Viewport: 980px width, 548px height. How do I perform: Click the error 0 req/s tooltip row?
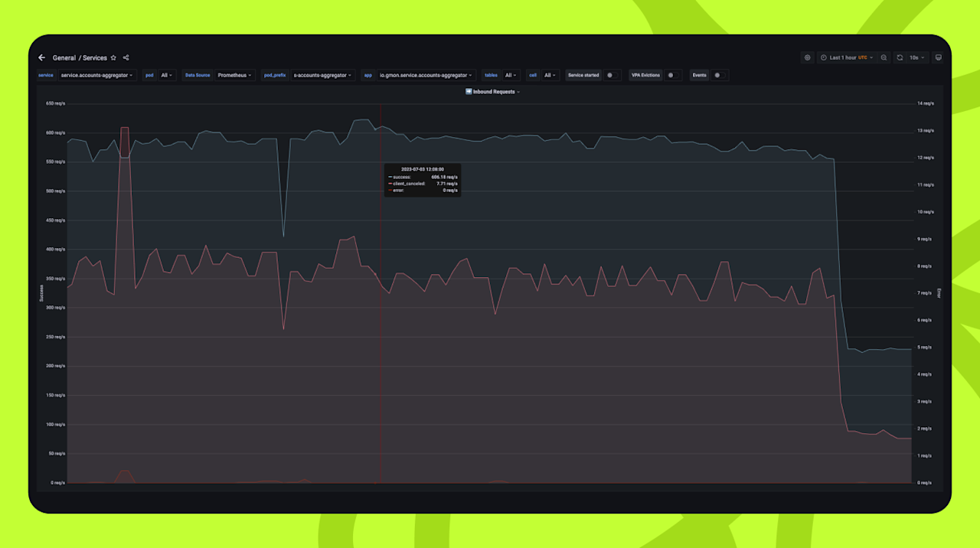[x=423, y=191]
